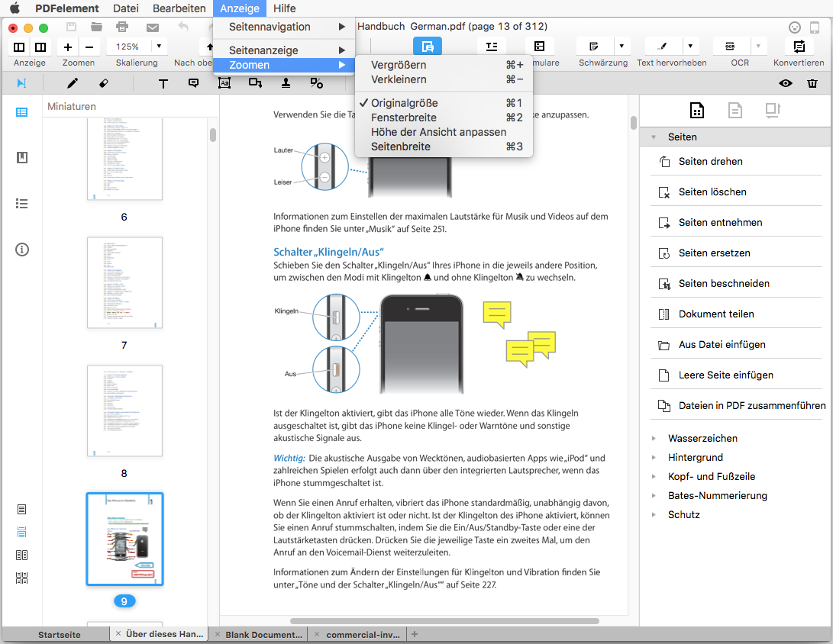Click the trash delete icon
This screenshot has height=644, width=833.
tap(812, 83)
